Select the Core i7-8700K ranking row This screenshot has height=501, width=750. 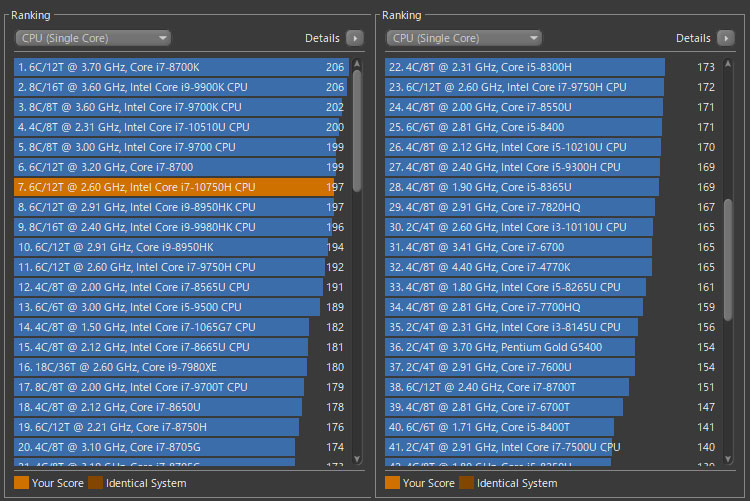click(x=181, y=67)
